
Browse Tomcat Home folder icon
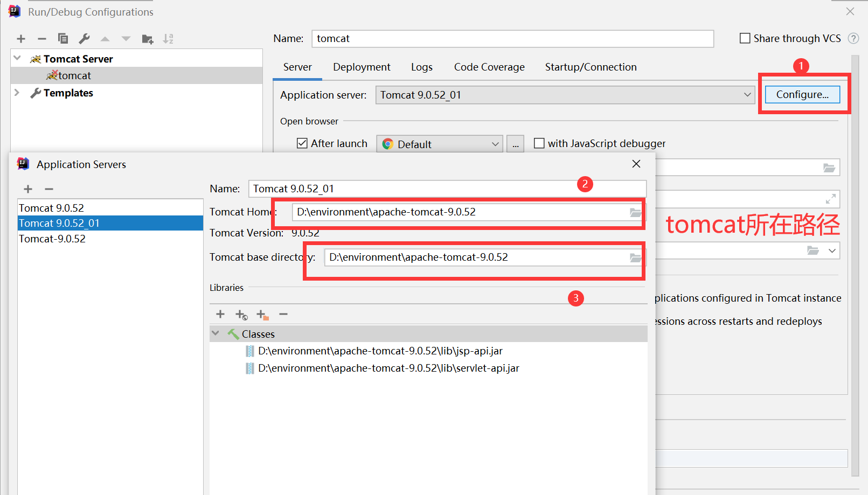coord(636,212)
